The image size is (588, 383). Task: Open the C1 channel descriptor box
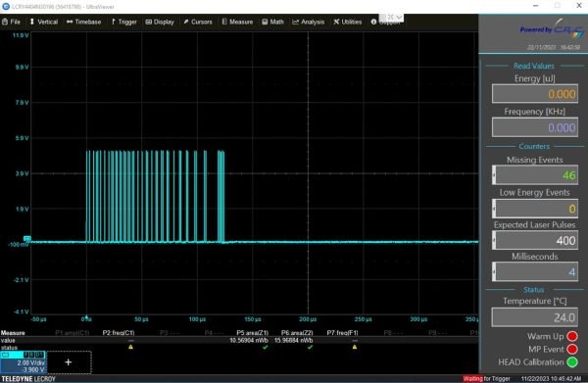point(23,362)
